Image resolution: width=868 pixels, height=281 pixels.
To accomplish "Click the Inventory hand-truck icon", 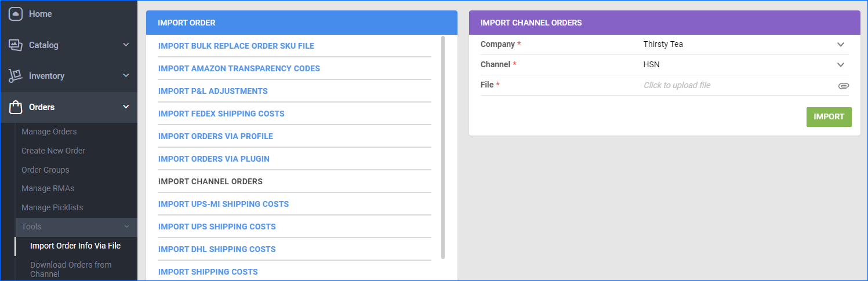I will (x=16, y=76).
